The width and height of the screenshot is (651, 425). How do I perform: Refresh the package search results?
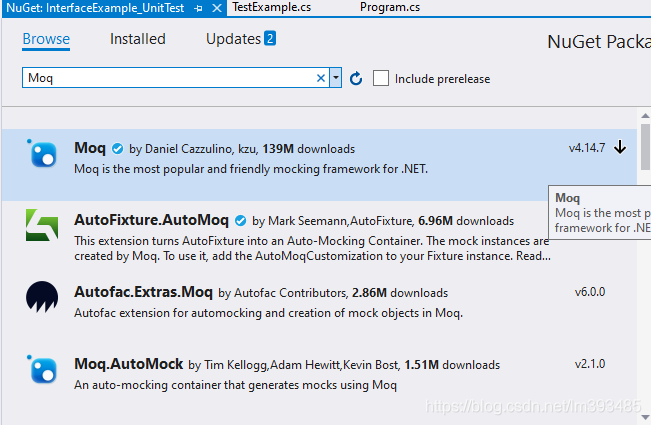click(x=356, y=78)
